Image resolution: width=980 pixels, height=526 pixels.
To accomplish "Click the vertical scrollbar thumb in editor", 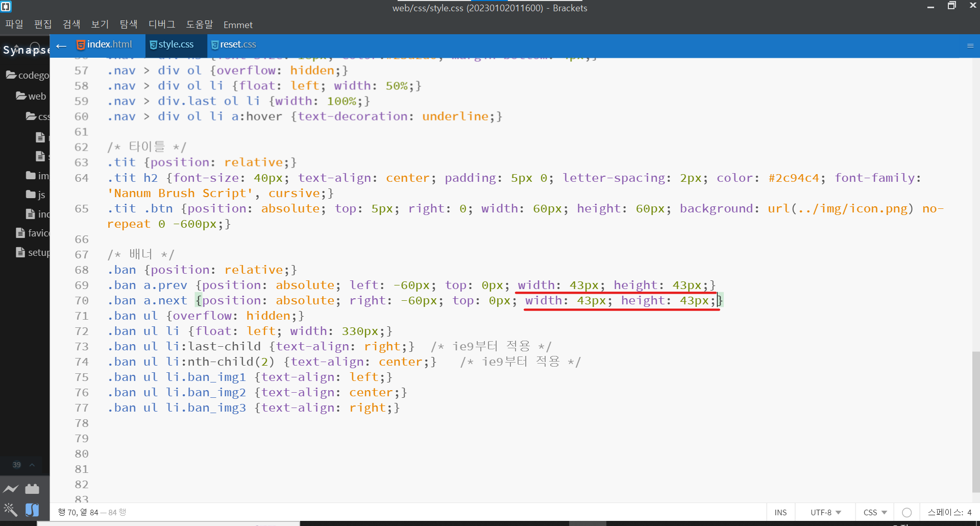I will 975,422.
